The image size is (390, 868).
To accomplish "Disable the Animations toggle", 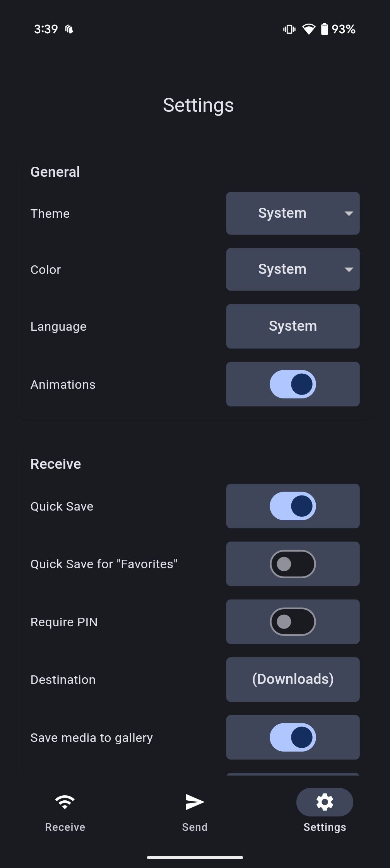I will [293, 384].
